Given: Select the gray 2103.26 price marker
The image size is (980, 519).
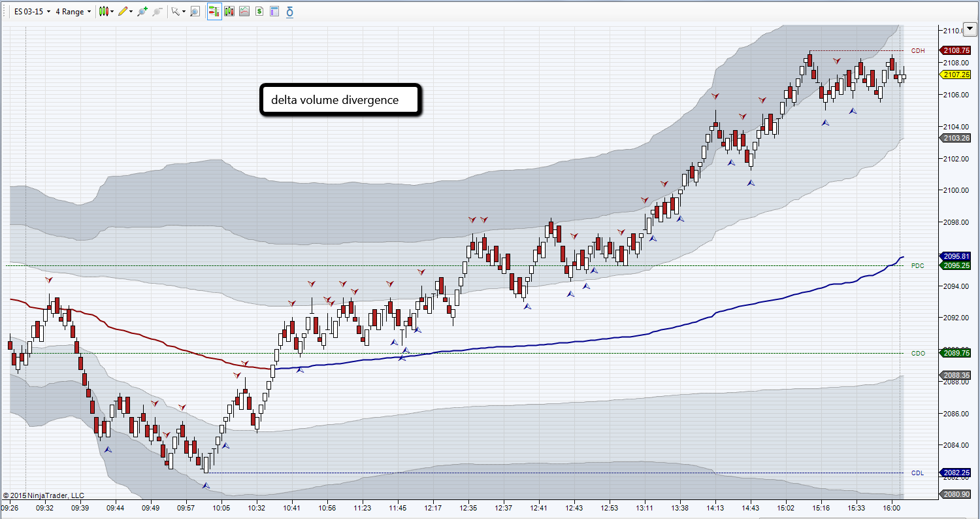Looking at the screenshot, I should (956, 138).
